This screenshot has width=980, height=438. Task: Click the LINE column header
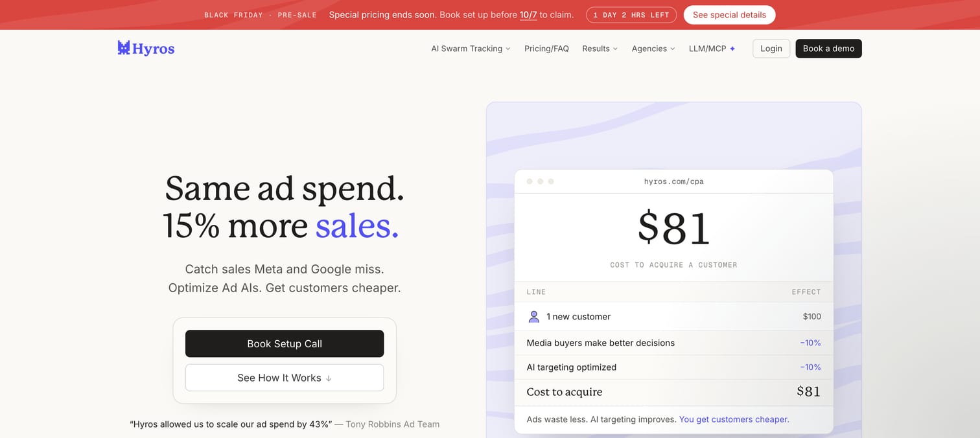pyautogui.click(x=536, y=292)
